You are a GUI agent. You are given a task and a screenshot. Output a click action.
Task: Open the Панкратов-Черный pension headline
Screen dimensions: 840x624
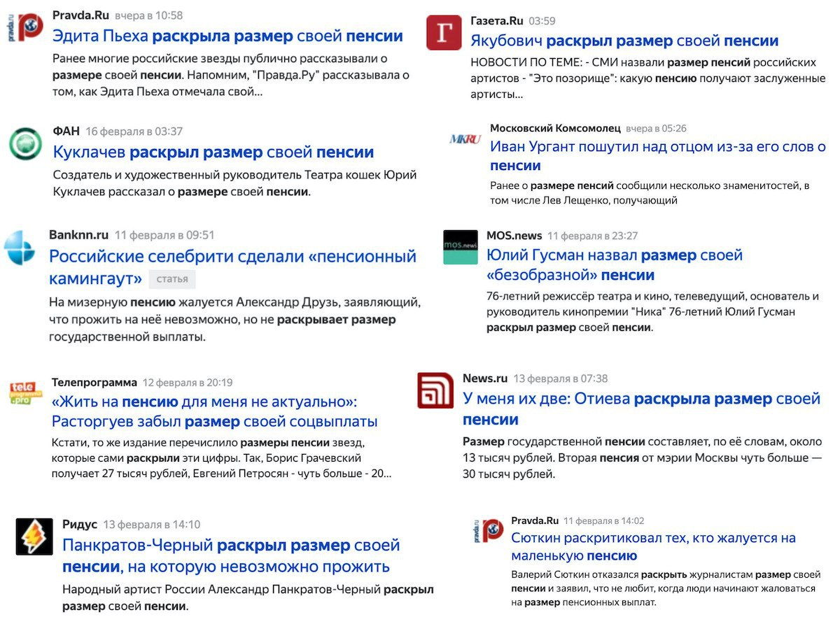tap(231, 555)
